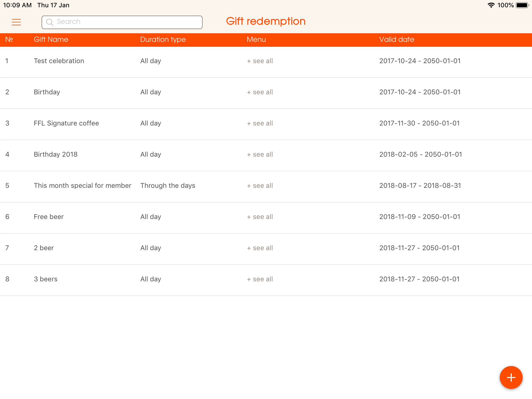Check the battery indicator in status bar
This screenshot has height=399, width=532.
[x=522, y=5]
